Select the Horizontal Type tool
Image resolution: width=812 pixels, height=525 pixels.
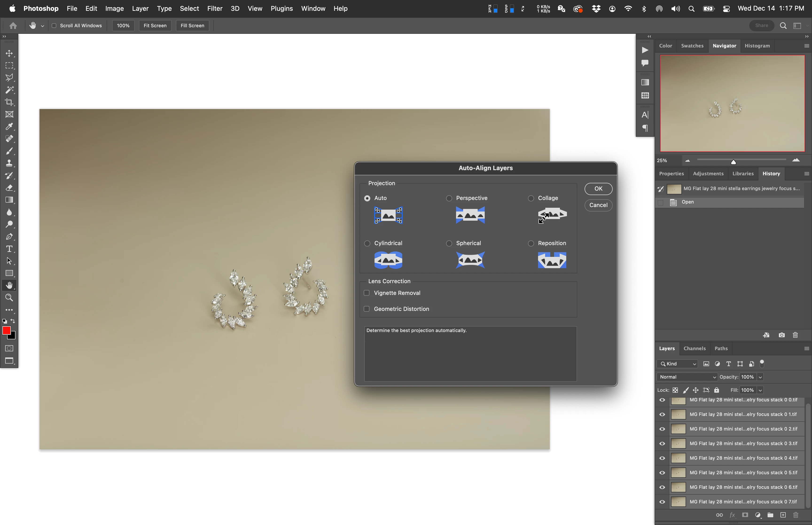pyautogui.click(x=9, y=249)
